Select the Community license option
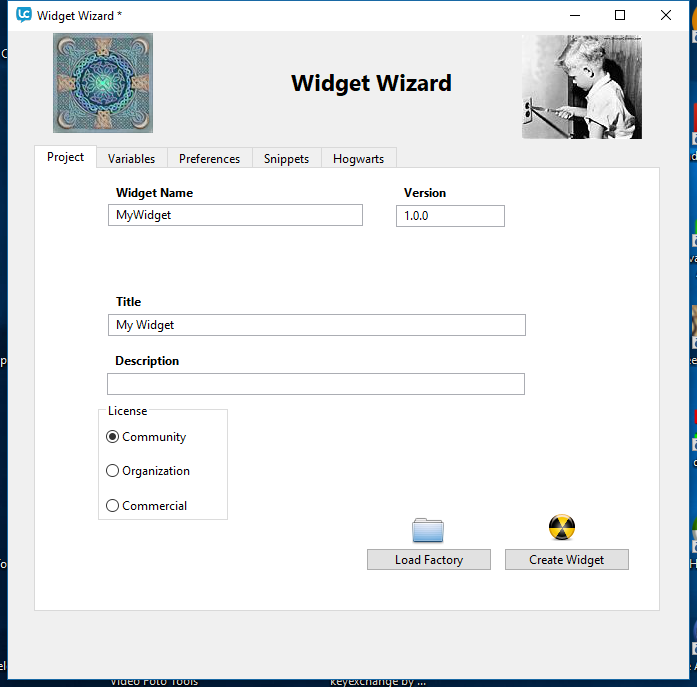Screen dimensions: 697x687 click(x=146, y=437)
